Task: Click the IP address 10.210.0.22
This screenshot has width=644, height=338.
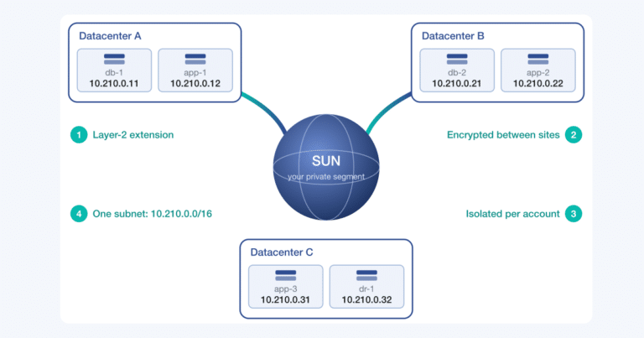Action: (538, 84)
